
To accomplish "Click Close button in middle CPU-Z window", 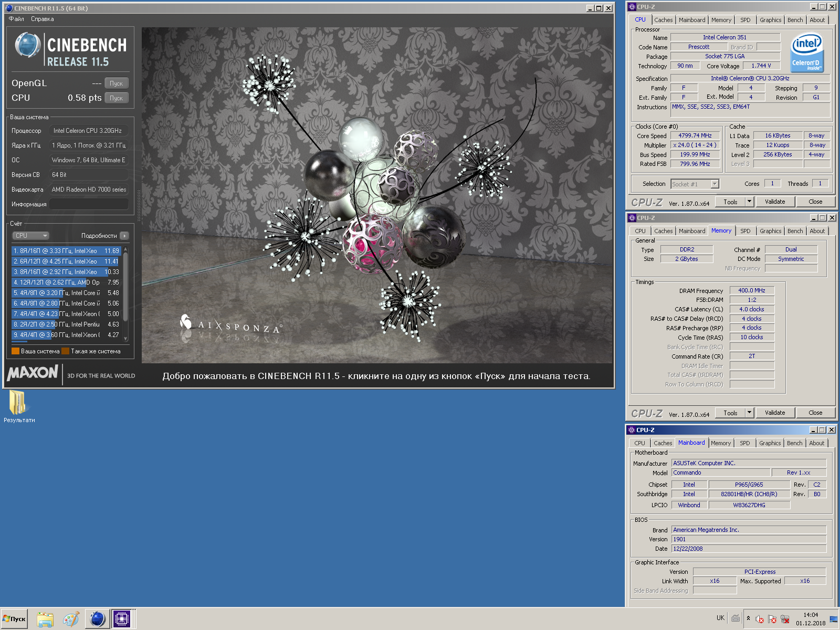I will 815,413.
